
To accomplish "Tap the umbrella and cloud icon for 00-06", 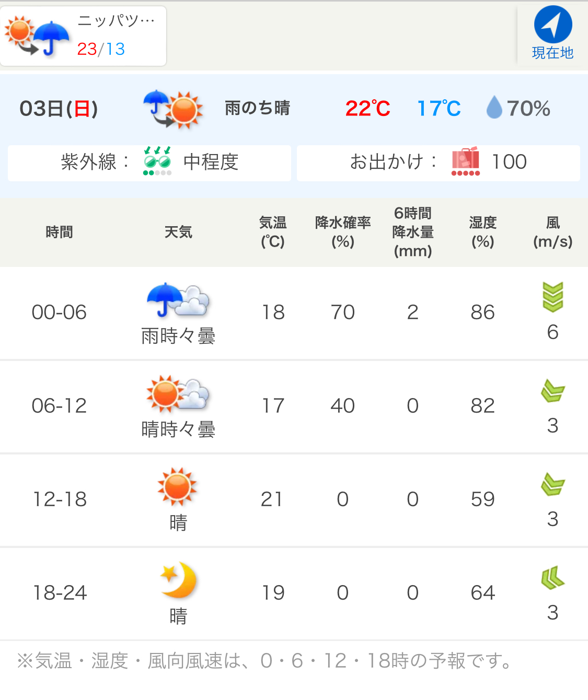I will pos(178,300).
